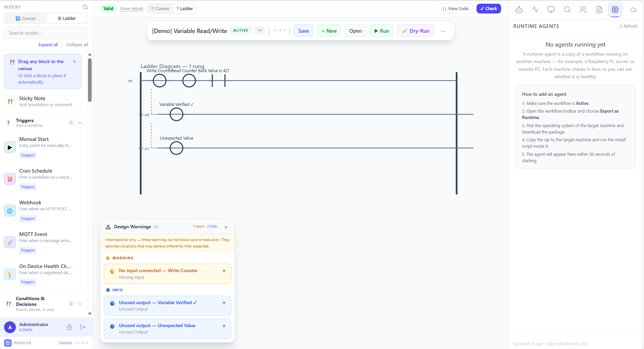Select the Ladder tab in top bar

pos(185,8)
